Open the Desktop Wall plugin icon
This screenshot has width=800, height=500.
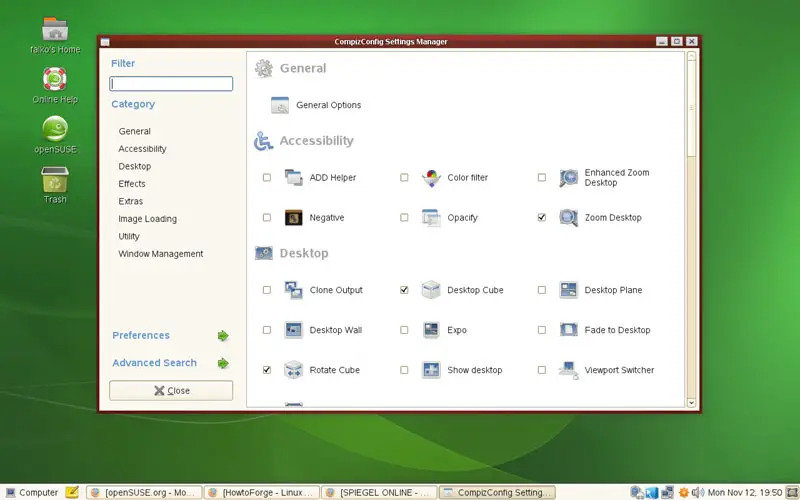(293, 330)
